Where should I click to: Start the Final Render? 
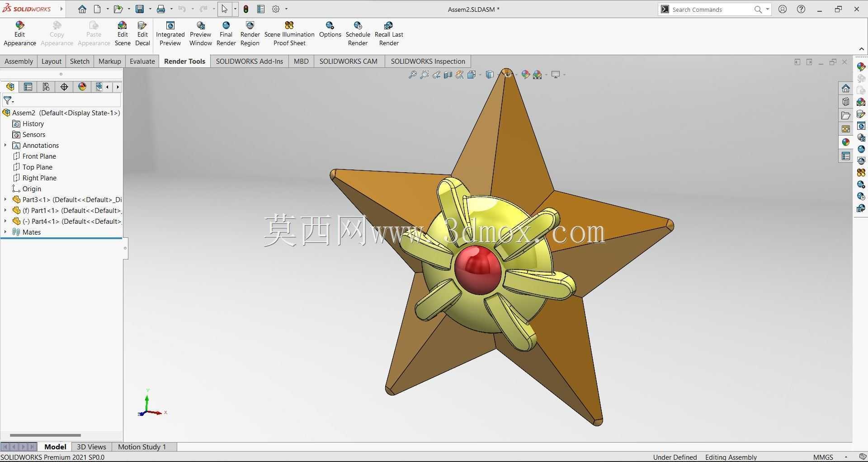226,34
